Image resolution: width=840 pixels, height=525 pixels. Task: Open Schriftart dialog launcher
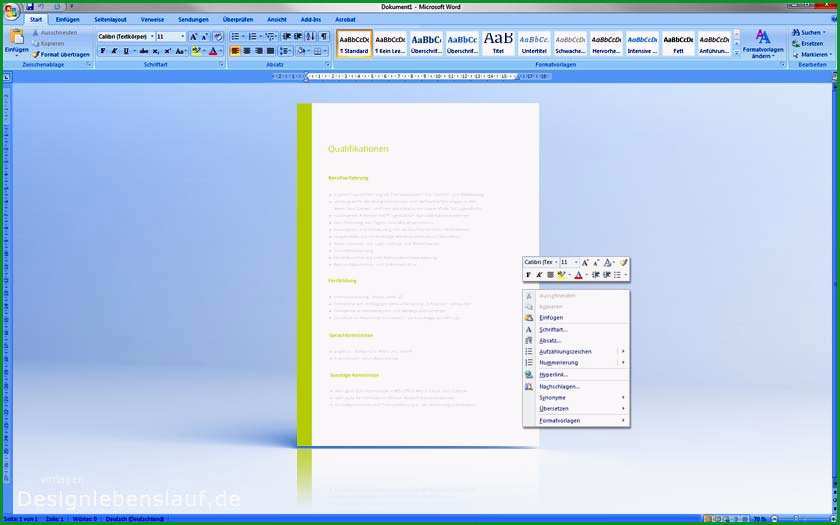[222, 64]
